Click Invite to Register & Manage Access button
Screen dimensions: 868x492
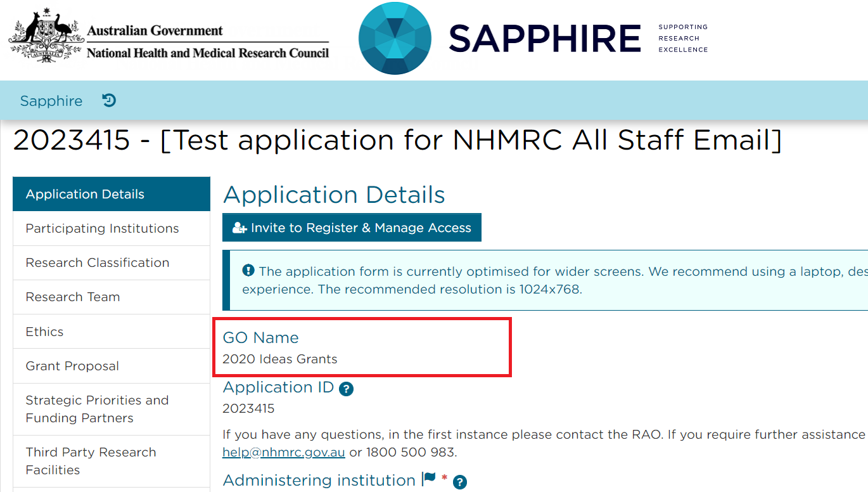pyautogui.click(x=352, y=228)
